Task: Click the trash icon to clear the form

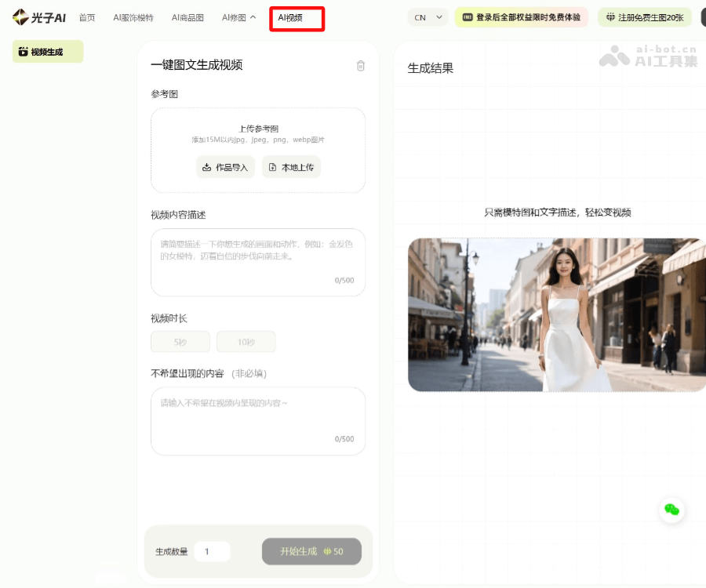Action: pyautogui.click(x=361, y=66)
